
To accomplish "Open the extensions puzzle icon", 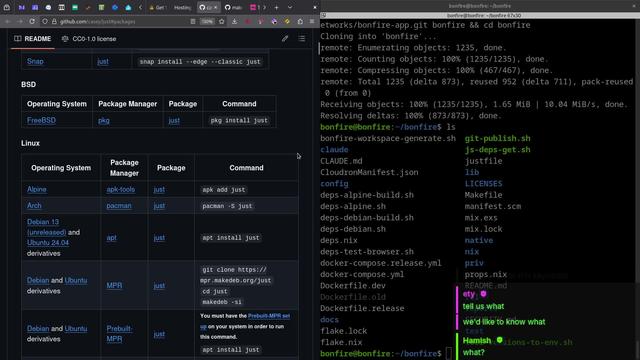I will point(300,21).
